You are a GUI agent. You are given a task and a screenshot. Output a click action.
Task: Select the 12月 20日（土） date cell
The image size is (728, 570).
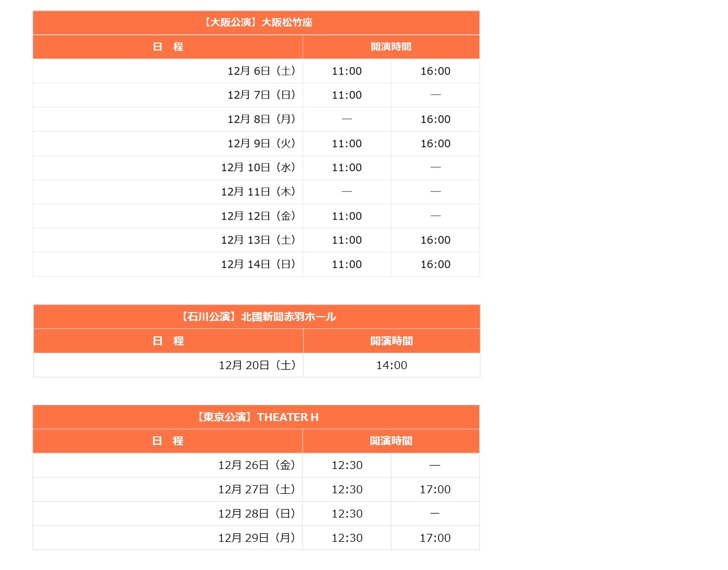pyautogui.click(x=169, y=365)
